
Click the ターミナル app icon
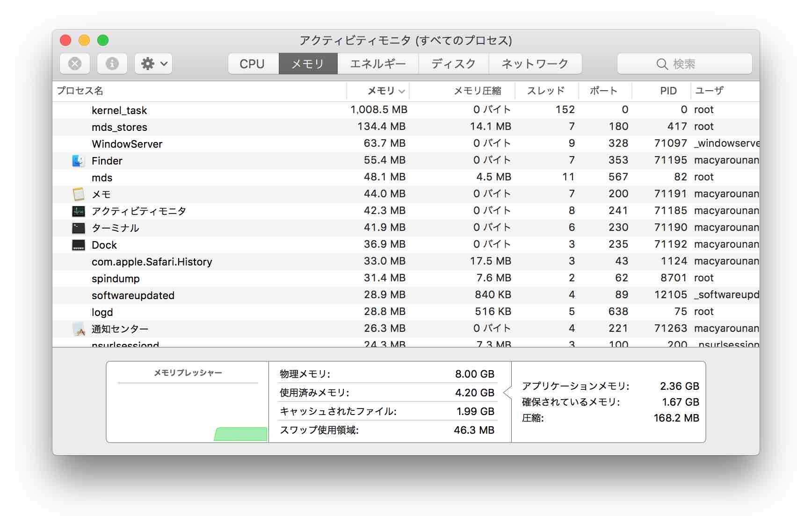[x=78, y=228]
